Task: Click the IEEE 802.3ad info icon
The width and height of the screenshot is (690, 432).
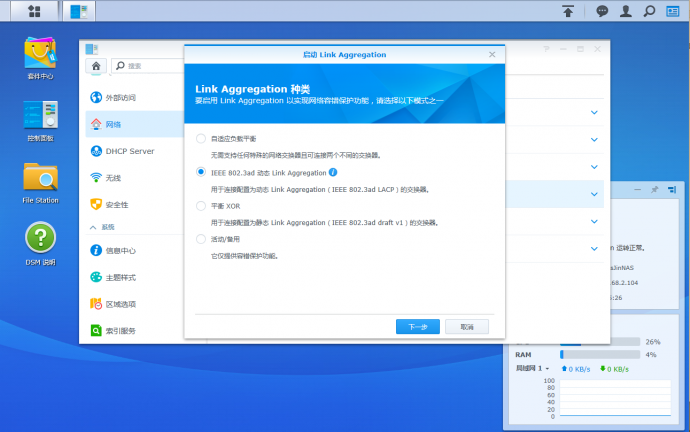Action: click(x=333, y=172)
